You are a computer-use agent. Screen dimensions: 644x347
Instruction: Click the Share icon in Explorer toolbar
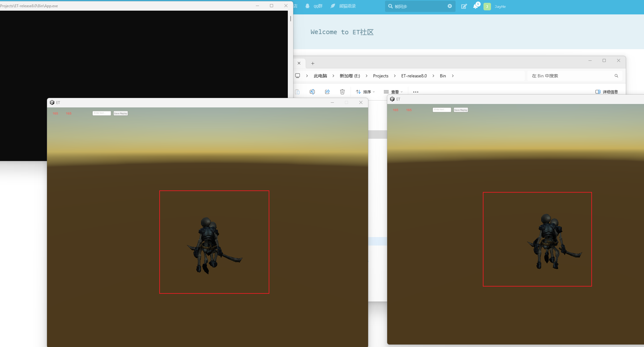click(327, 92)
